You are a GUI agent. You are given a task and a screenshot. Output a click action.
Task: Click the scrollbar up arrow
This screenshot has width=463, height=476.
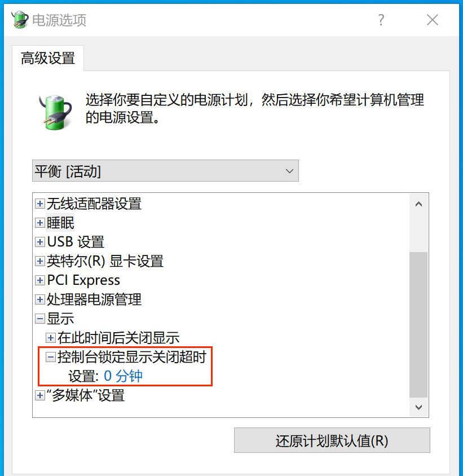[418, 204]
